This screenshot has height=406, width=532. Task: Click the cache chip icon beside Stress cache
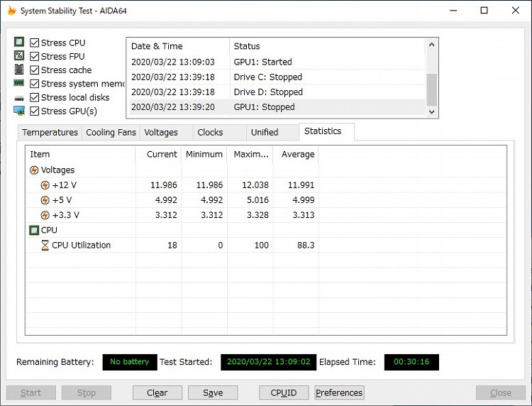(19, 70)
